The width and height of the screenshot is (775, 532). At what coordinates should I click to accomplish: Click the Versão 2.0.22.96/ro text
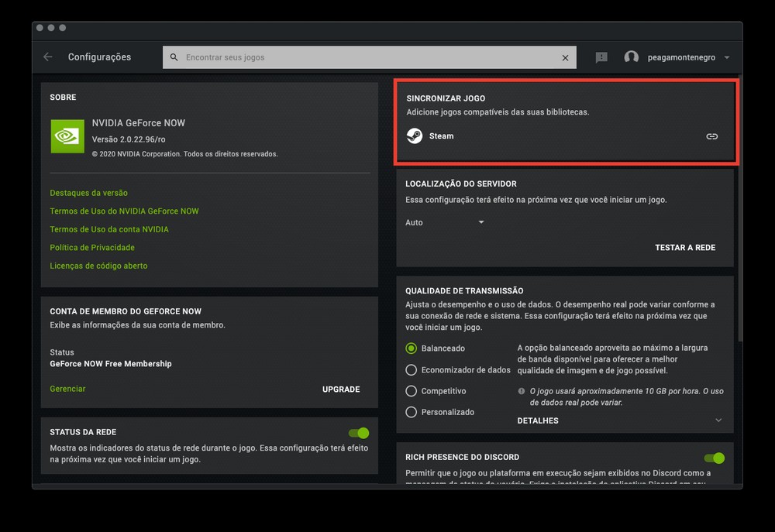click(129, 139)
